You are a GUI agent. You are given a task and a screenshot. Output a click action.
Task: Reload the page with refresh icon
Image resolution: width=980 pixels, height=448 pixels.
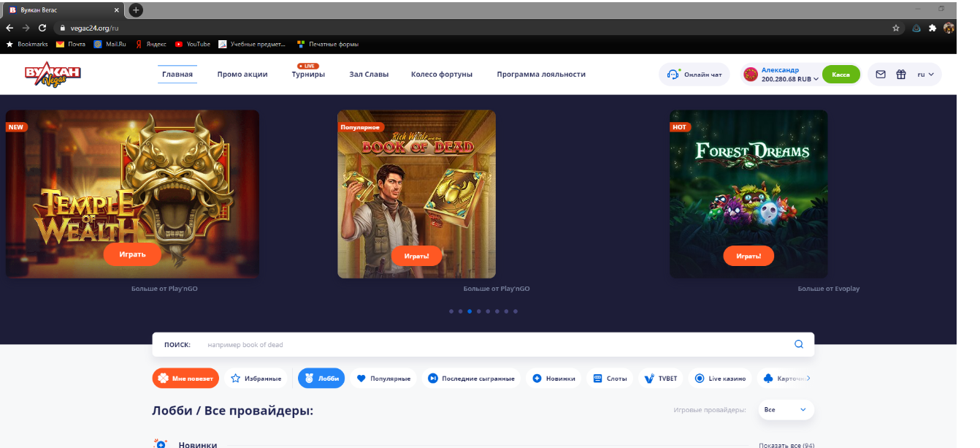(x=42, y=28)
